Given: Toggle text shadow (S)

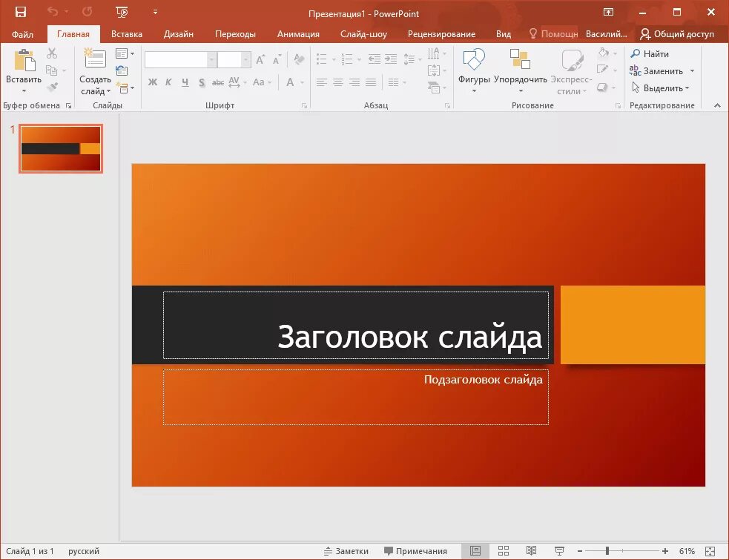Looking at the screenshot, I should [201, 82].
